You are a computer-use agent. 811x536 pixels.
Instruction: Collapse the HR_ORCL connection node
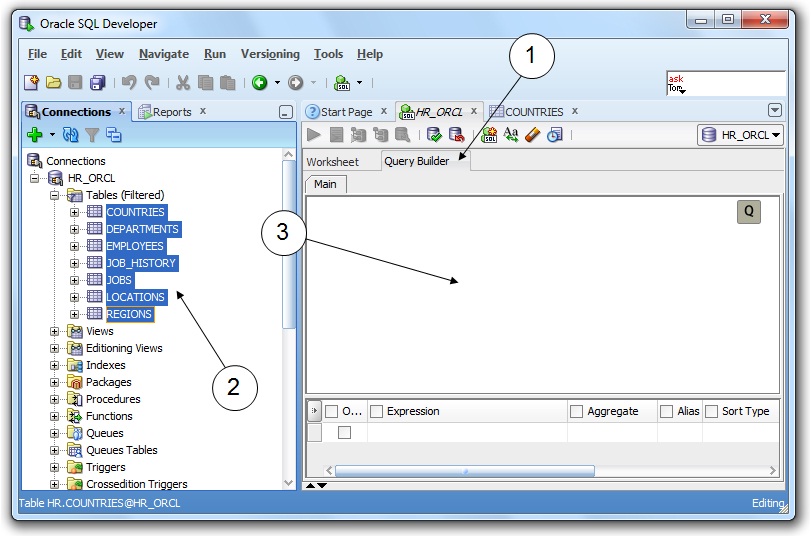coord(34,178)
